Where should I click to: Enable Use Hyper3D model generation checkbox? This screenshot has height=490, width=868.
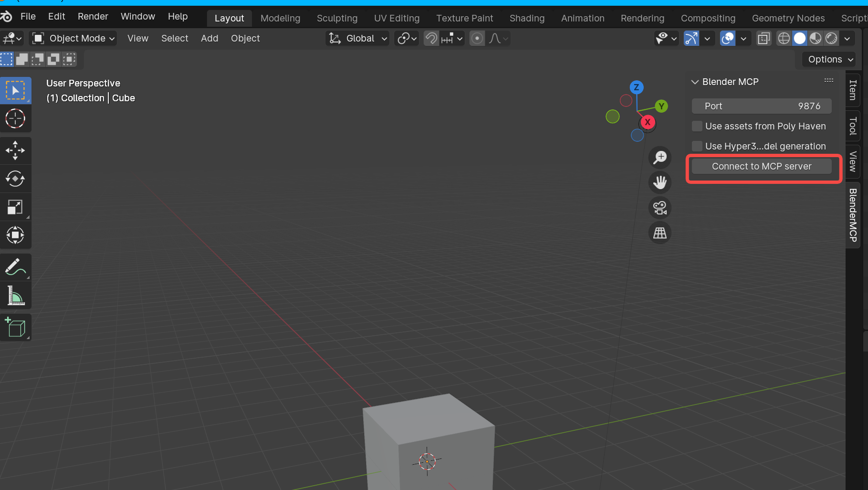pyautogui.click(x=697, y=146)
